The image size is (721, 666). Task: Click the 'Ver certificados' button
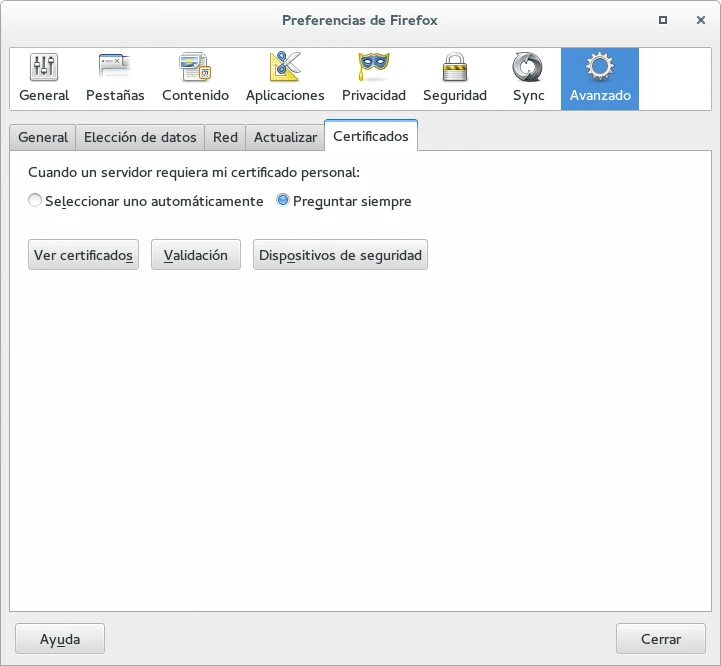83,255
